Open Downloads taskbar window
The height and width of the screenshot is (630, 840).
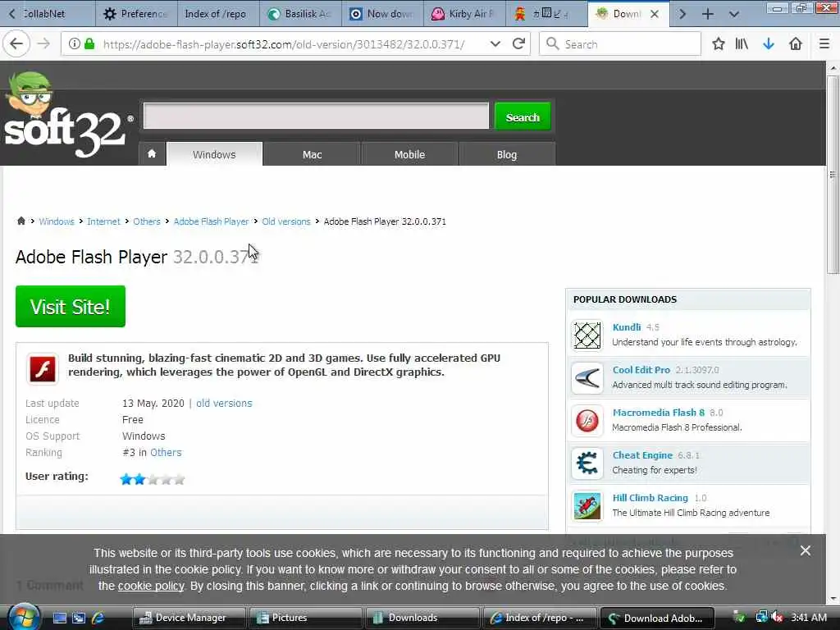(x=422, y=618)
